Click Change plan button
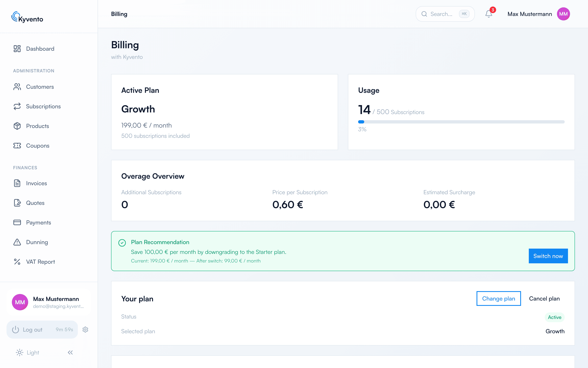The image size is (588, 368). tap(499, 298)
